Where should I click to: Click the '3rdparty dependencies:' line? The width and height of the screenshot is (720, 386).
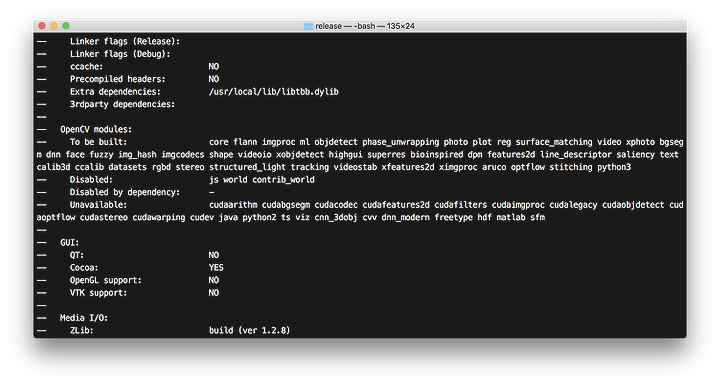[x=122, y=104]
